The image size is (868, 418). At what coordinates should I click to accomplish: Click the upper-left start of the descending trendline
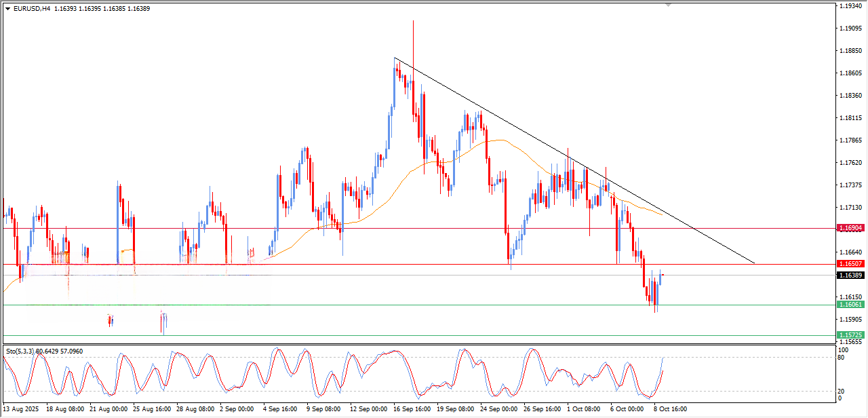(x=395, y=58)
